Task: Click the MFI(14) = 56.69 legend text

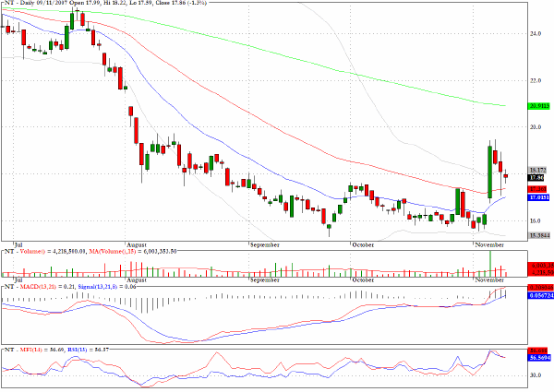Action: click(x=41, y=350)
